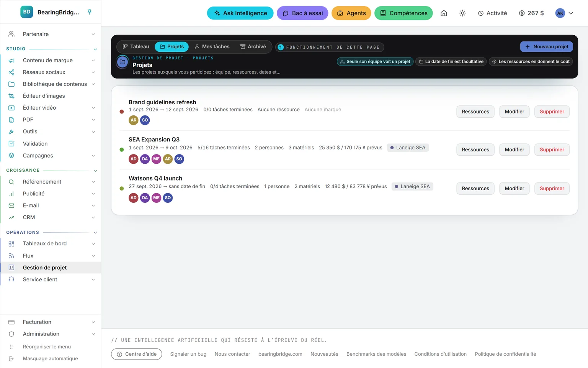
Task: Open the AK user account dropdown
Action: (565, 13)
